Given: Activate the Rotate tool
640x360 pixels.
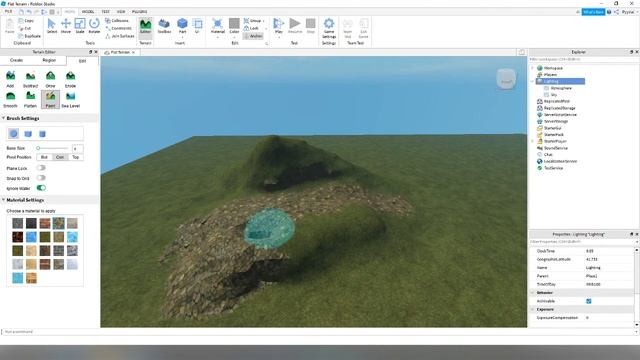Looking at the screenshot, I should click(x=94, y=26).
